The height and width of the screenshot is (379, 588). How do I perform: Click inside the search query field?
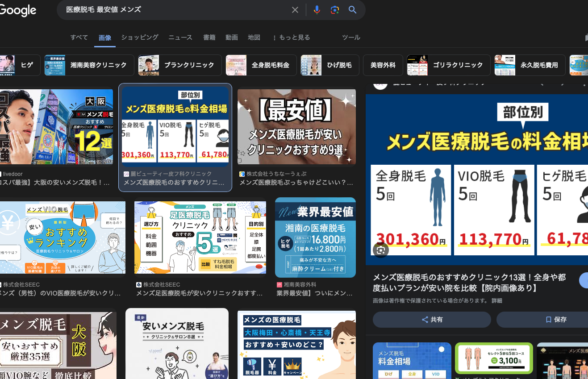174,10
